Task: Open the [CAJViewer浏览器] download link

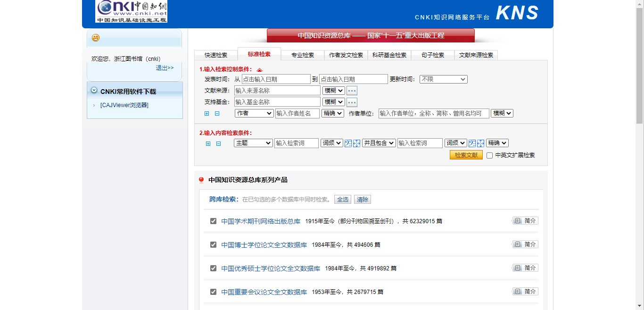Action: [x=124, y=105]
